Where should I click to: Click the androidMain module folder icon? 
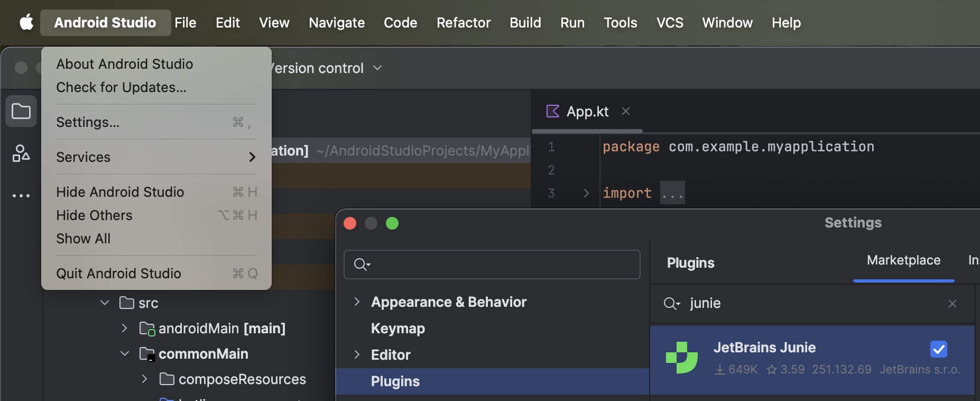coord(147,329)
